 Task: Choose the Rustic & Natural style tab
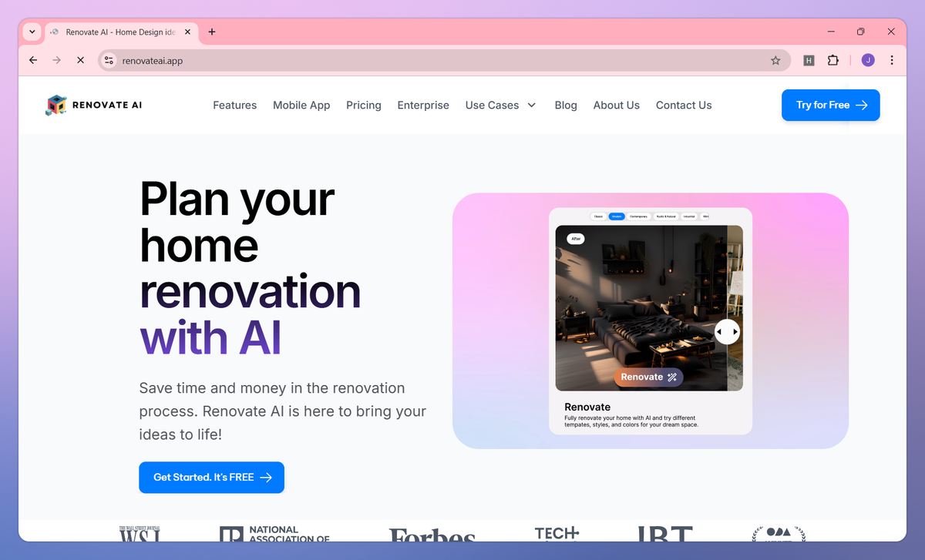[x=666, y=217]
